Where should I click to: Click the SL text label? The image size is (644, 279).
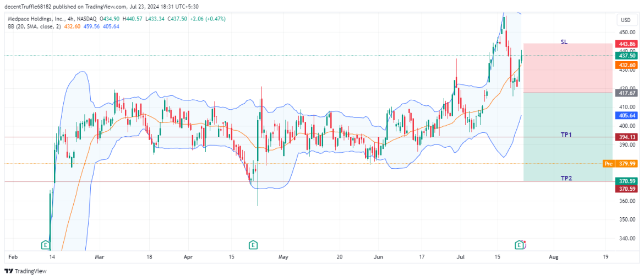pyautogui.click(x=564, y=42)
